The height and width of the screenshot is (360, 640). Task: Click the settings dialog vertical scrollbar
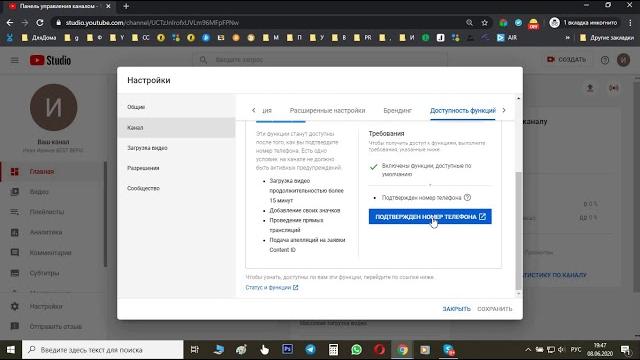519,231
